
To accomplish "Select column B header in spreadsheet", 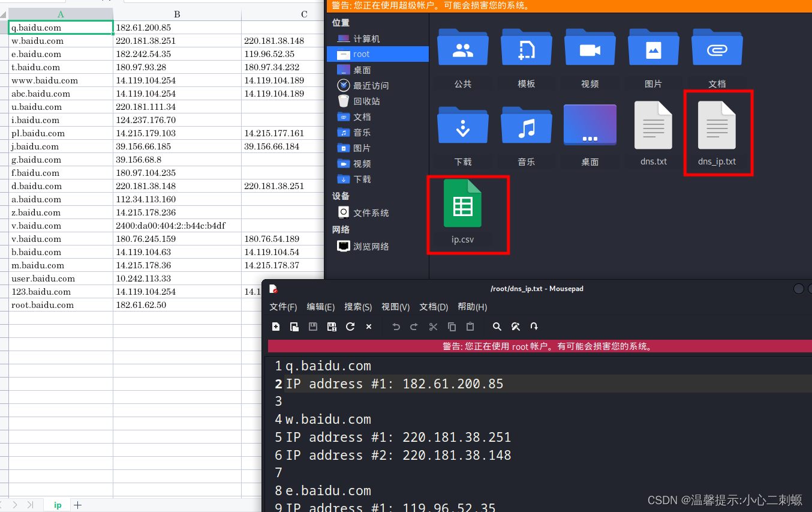I will [177, 14].
